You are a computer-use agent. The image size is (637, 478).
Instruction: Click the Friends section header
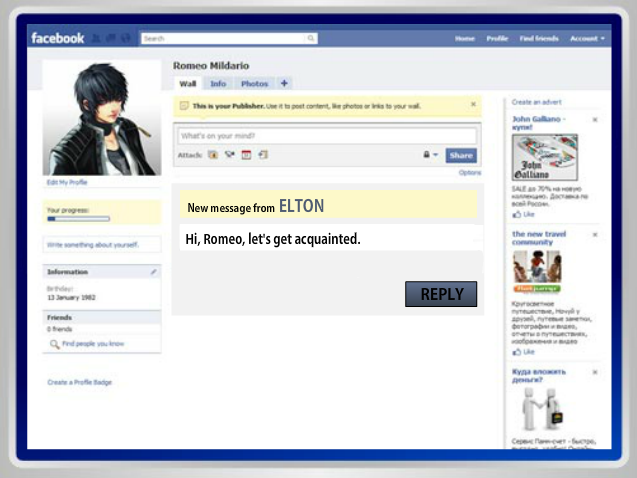click(102, 318)
